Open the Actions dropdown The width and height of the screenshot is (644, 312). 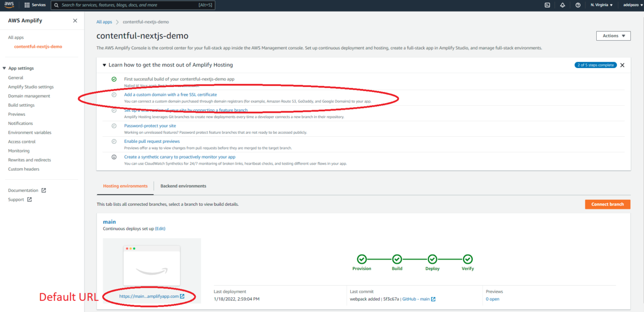click(613, 35)
